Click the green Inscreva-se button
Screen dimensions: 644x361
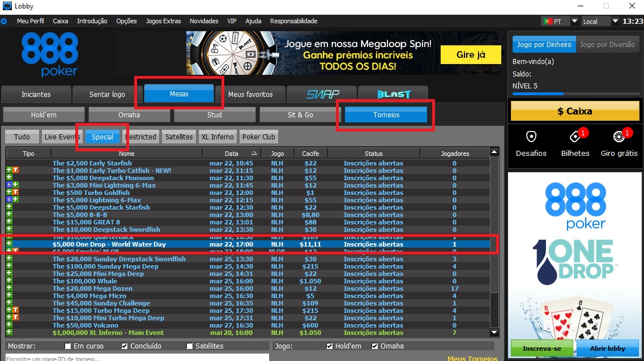pyautogui.click(x=541, y=349)
